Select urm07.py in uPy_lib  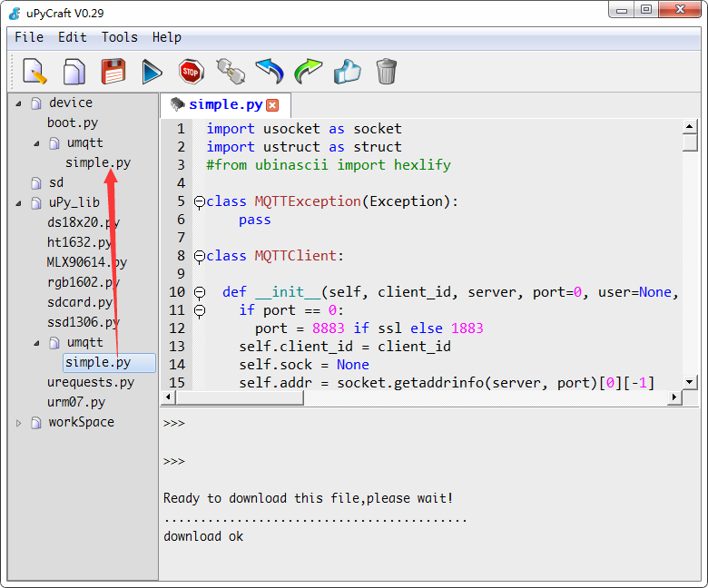click(76, 402)
